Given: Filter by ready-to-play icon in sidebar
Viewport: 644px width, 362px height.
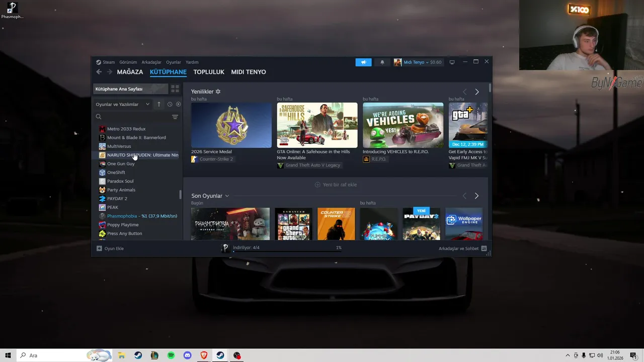Looking at the screenshot, I should click(x=178, y=104).
